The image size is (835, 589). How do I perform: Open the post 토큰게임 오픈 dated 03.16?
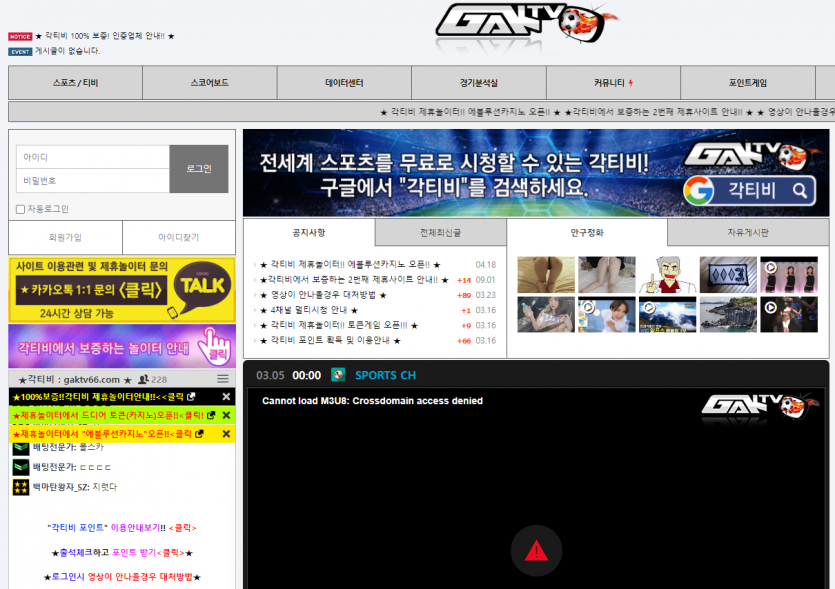339,325
